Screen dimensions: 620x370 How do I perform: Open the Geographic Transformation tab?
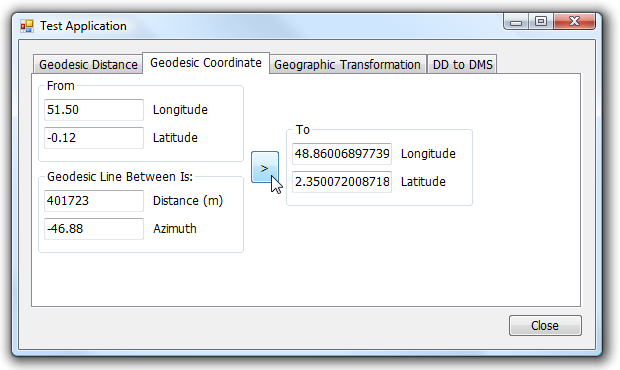coord(347,64)
